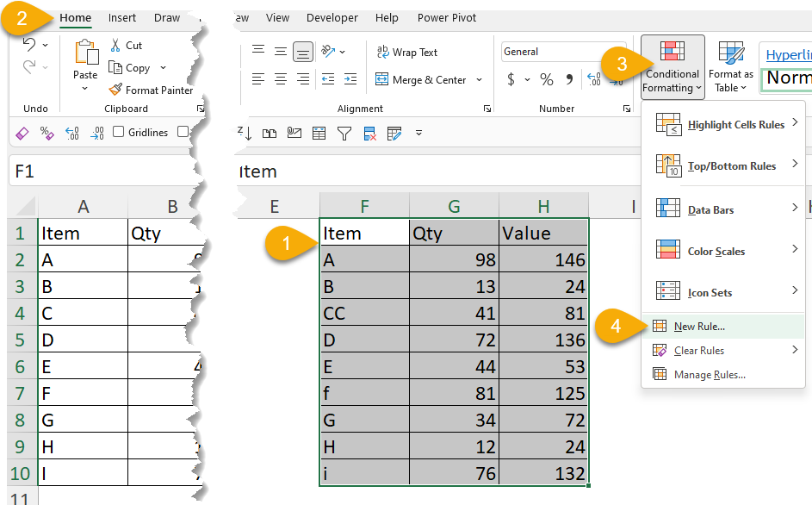Click the Cut scissors icon

click(115, 45)
